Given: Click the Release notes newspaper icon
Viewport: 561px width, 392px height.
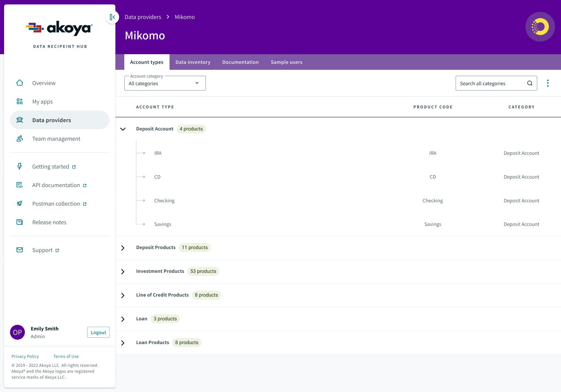Looking at the screenshot, I should (20, 222).
